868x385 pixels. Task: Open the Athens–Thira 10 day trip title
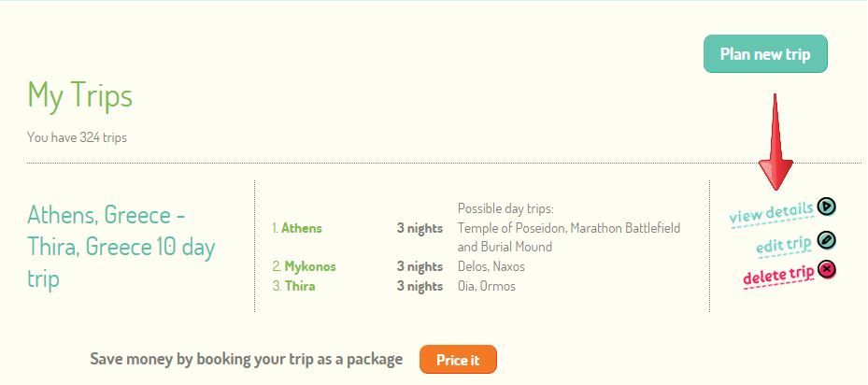(120, 247)
